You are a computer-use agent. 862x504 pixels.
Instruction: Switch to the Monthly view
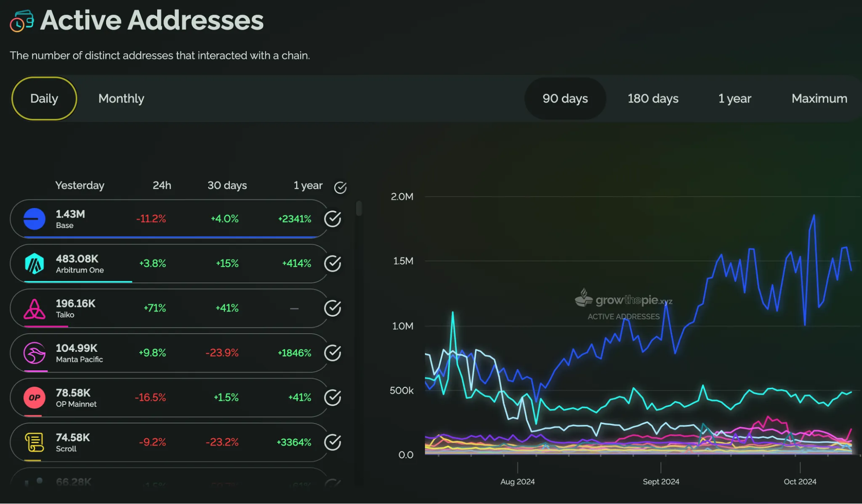[121, 99]
